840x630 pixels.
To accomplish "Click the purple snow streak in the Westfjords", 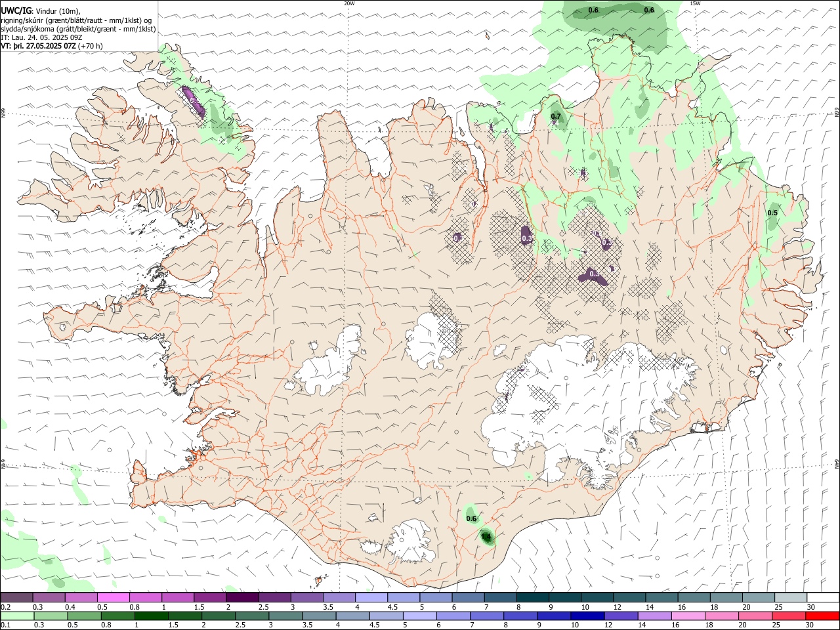I will (194, 102).
